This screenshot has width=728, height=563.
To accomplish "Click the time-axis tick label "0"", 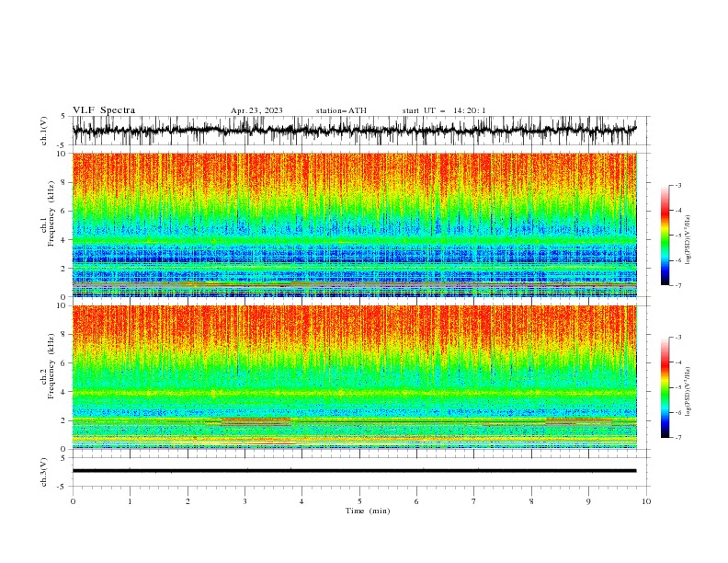I will [x=73, y=501].
